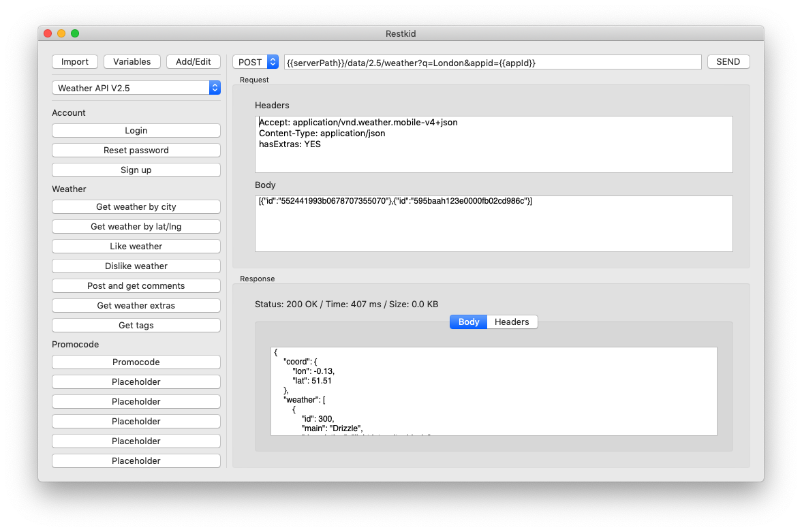The height and width of the screenshot is (532, 802).
Task: Click the "lat": 51.51 response line
Action: [x=312, y=381]
